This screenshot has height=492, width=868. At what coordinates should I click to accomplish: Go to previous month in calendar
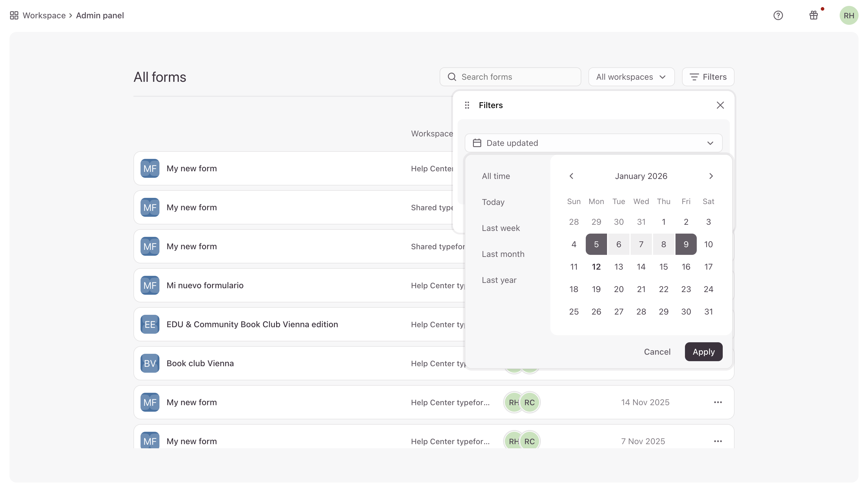point(571,176)
